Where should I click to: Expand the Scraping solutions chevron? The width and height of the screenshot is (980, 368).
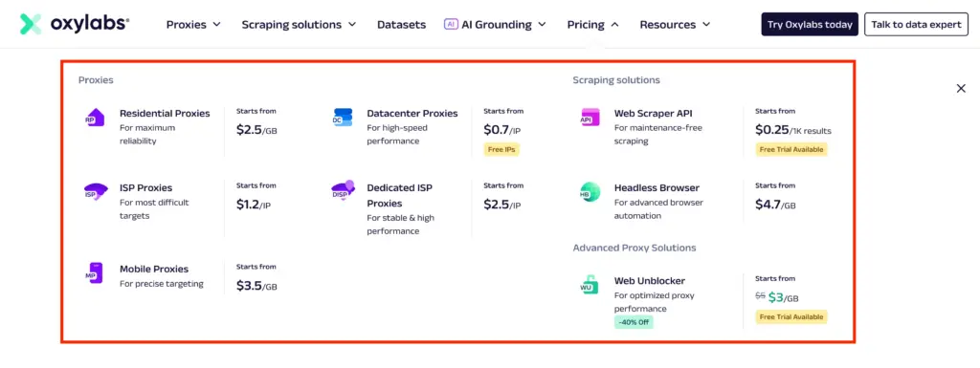pyautogui.click(x=352, y=24)
